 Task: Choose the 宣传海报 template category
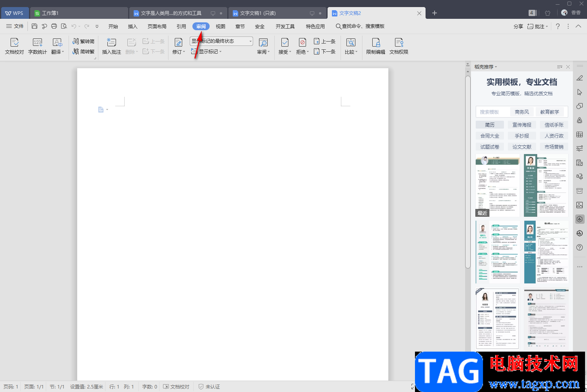522,125
